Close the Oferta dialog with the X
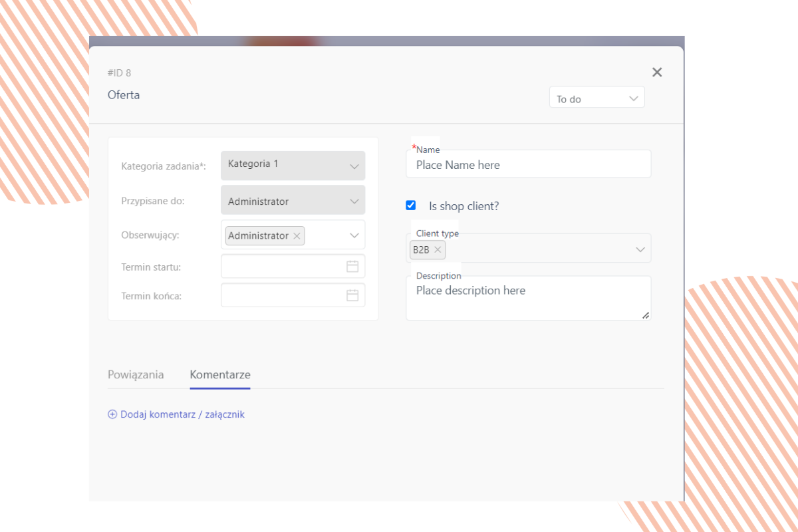This screenshot has height=532, width=798. point(657,72)
